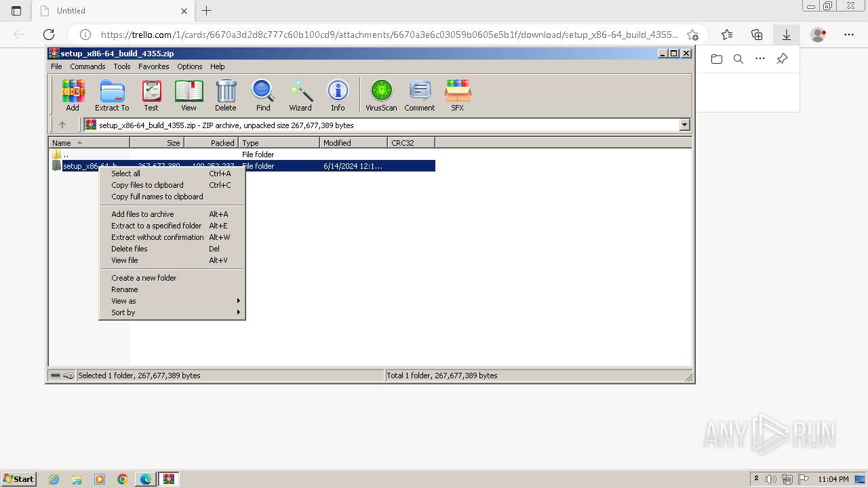Open browser Settings and more menu
Viewport: 868px width, 488px height.
849,35
